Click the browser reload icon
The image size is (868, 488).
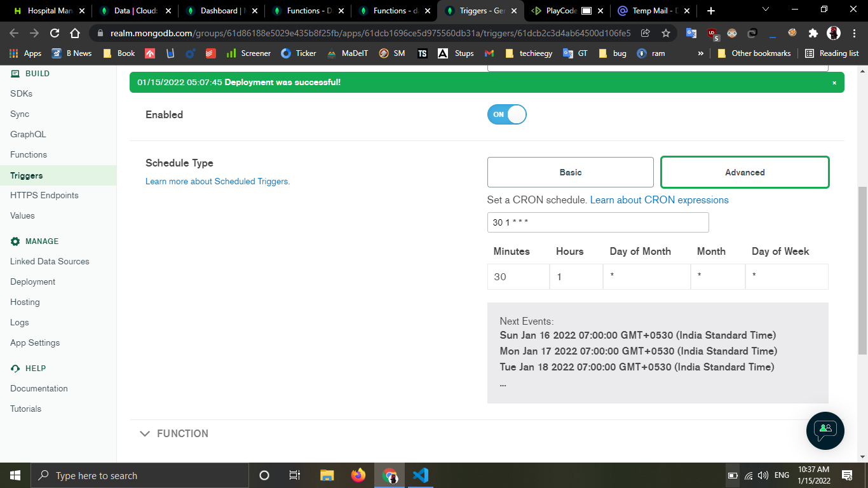point(55,33)
